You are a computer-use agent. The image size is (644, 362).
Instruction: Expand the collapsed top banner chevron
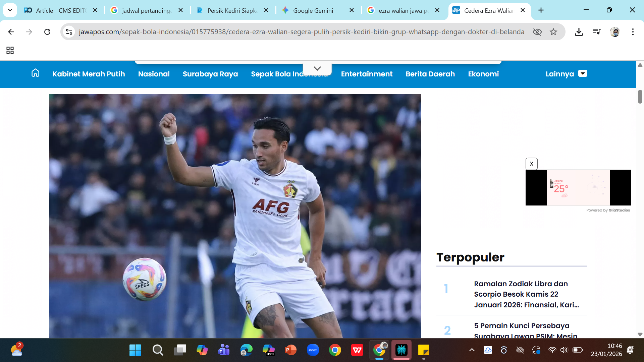tap(317, 68)
